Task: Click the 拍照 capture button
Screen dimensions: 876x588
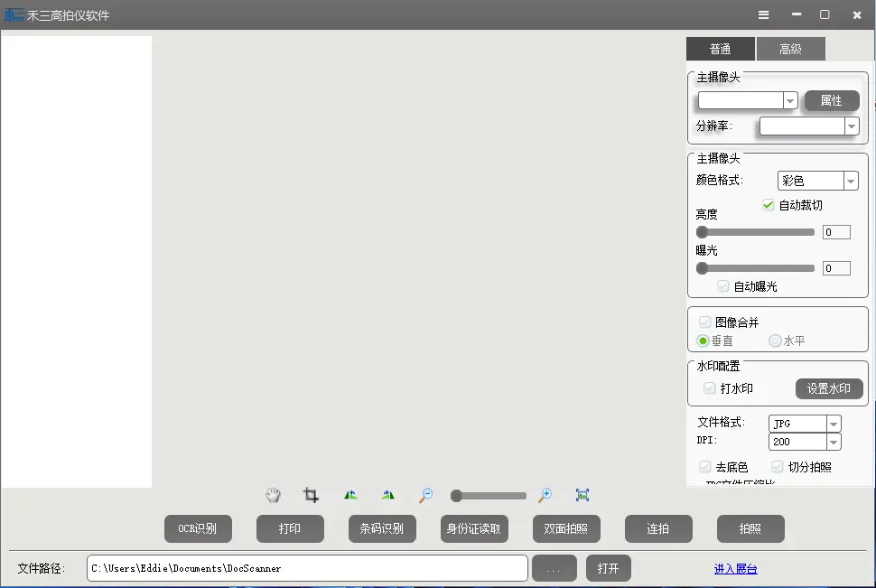Action: (750, 528)
